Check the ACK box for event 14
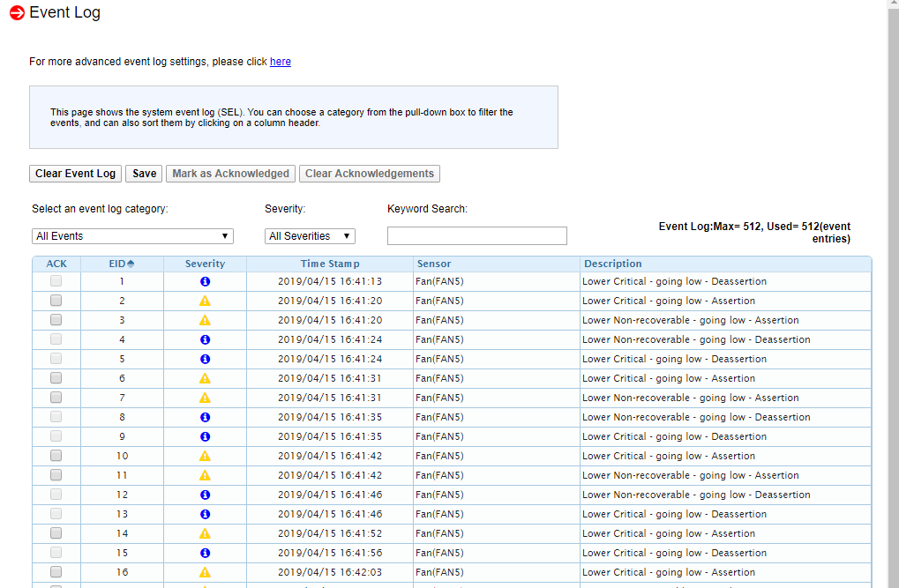The height and width of the screenshot is (588, 899). [56, 533]
